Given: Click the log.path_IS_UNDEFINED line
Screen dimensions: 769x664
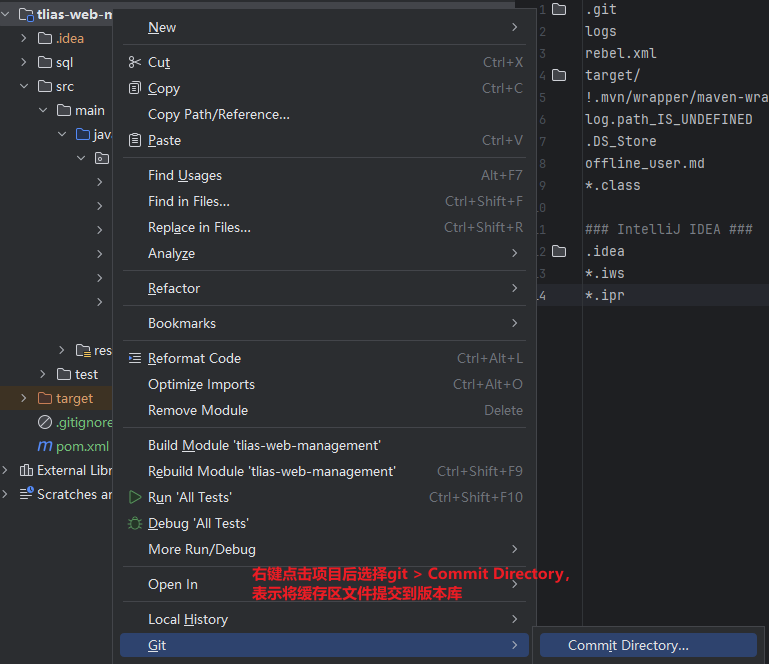Looking at the screenshot, I should (668, 119).
